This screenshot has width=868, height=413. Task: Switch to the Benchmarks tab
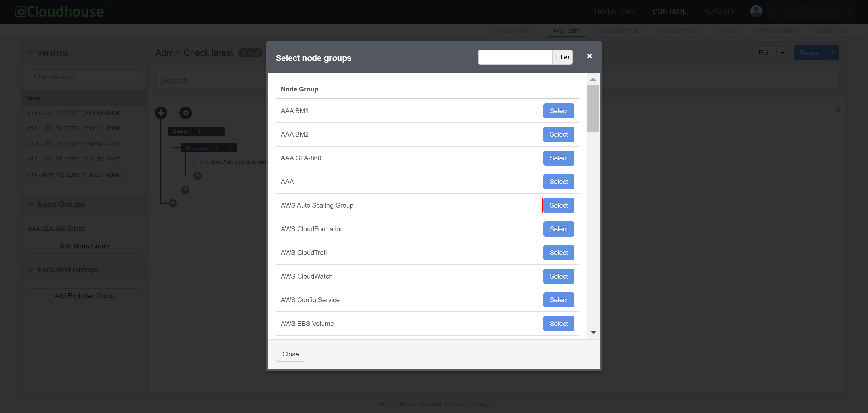point(516,31)
